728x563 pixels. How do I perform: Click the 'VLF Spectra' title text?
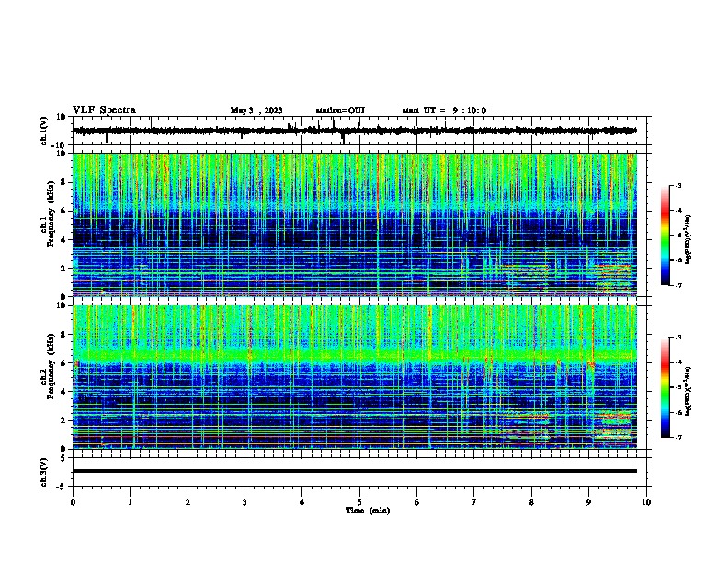[x=104, y=110]
